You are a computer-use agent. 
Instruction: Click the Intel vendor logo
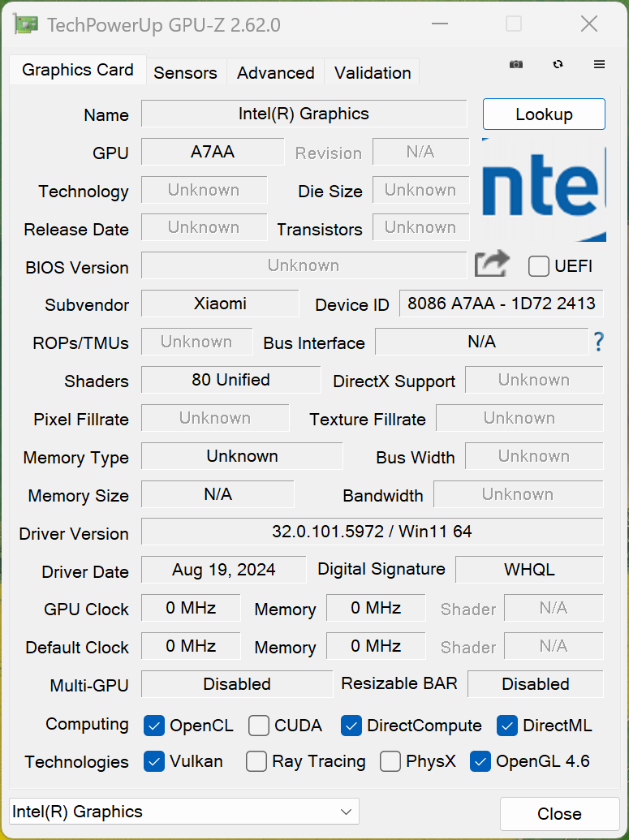pyautogui.click(x=544, y=189)
